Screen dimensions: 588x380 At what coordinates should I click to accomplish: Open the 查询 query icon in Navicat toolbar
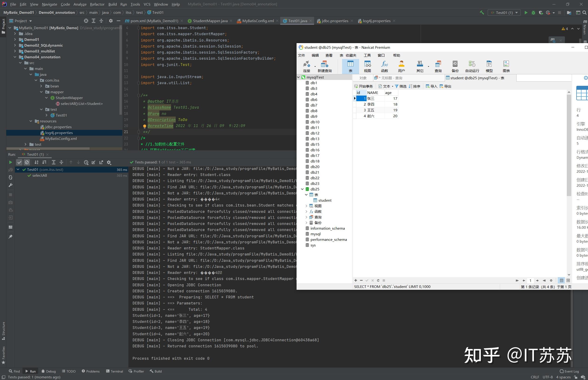[x=438, y=66]
